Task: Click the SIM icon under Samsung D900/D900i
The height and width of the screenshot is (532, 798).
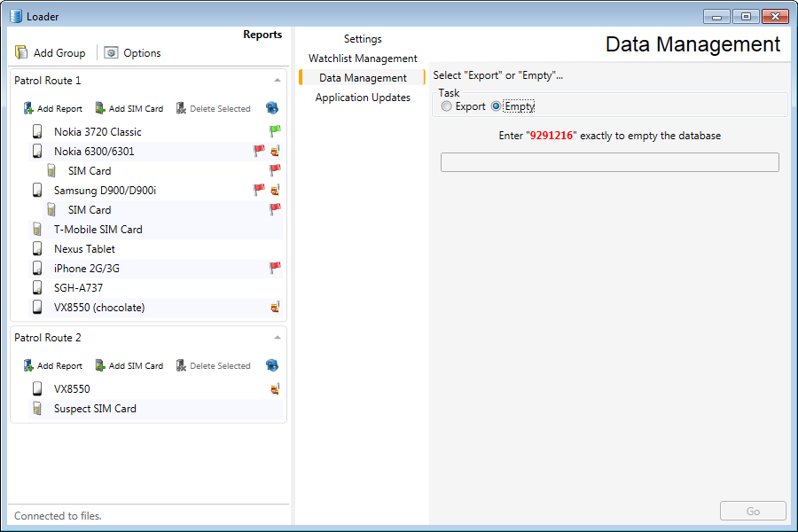Action: coord(51,209)
